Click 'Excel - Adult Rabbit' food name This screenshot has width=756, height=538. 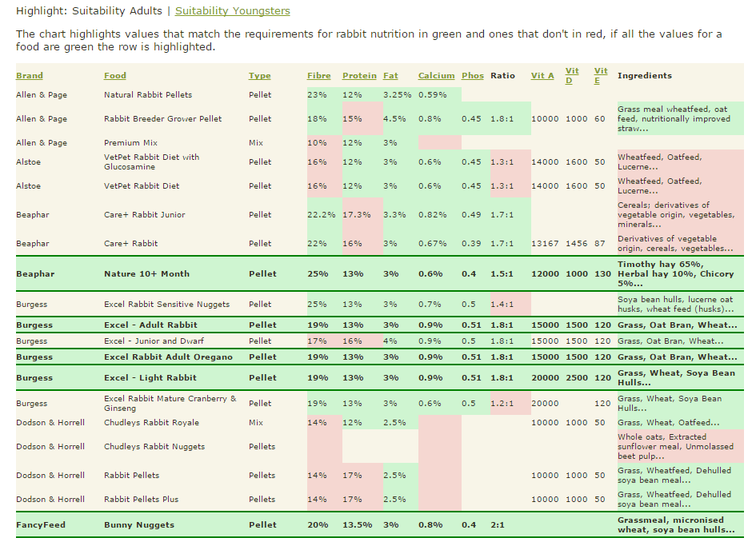coord(150,325)
